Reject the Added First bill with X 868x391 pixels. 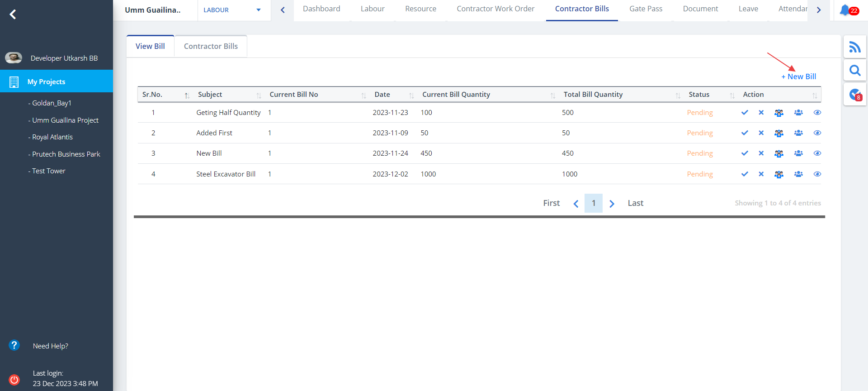(x=761, y=133)
